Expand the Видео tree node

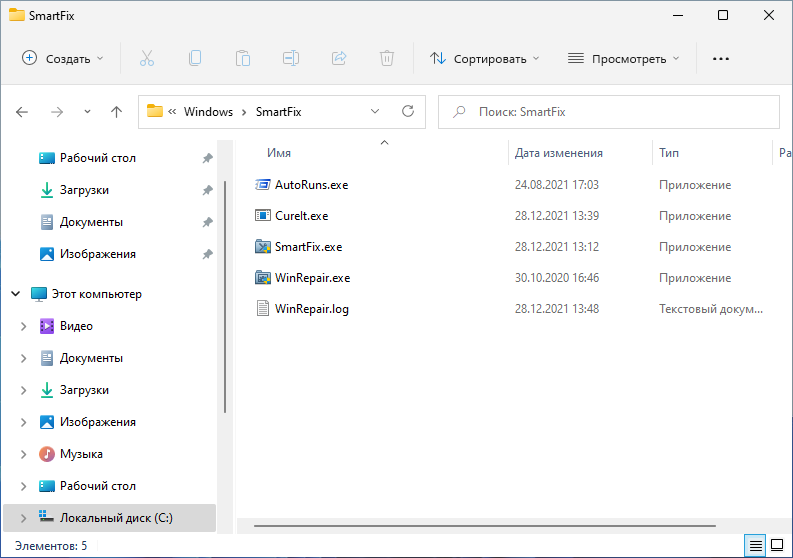pos(23,326)
